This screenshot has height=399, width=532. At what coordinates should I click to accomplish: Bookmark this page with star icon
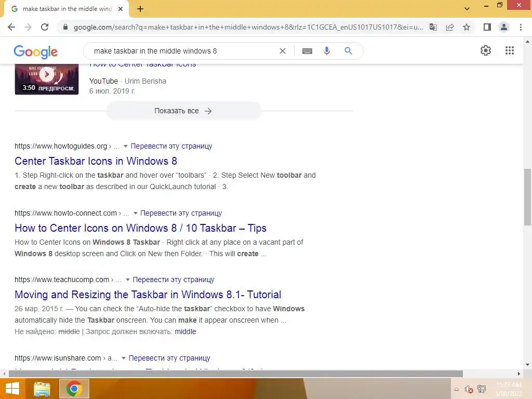click(x=467, y=27)
